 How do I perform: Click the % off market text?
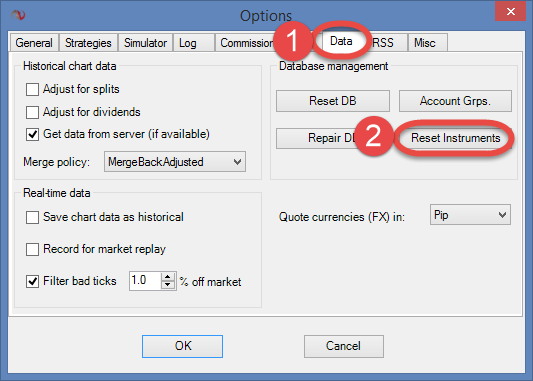click(x=210, y=282)
